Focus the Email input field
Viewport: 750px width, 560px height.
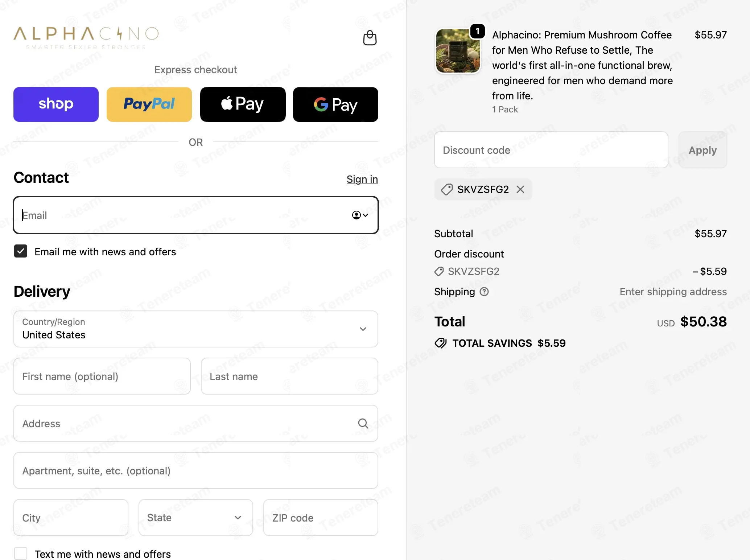(196, 215)
